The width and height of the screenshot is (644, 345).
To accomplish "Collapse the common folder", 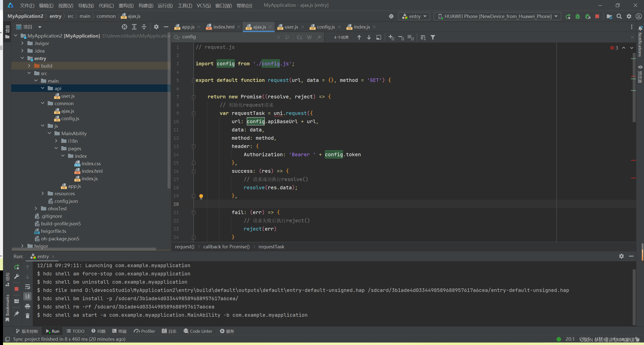I will 43,103.
